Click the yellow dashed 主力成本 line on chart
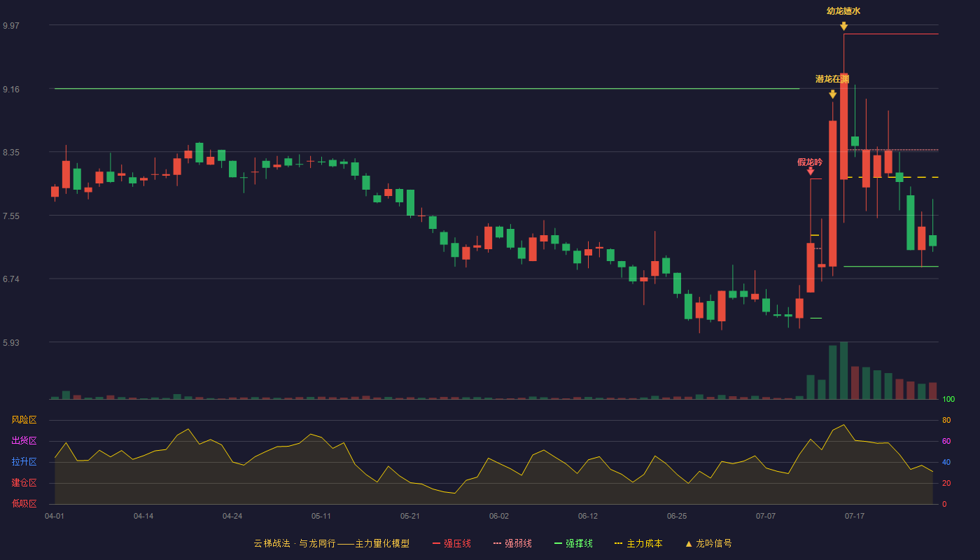 pyautogui.click(x=891, y=177)
